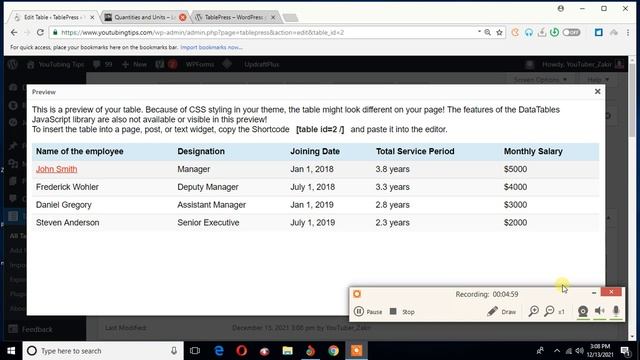Click Import bookmarks now link
640x360 pixels.
tap(211, 47)
